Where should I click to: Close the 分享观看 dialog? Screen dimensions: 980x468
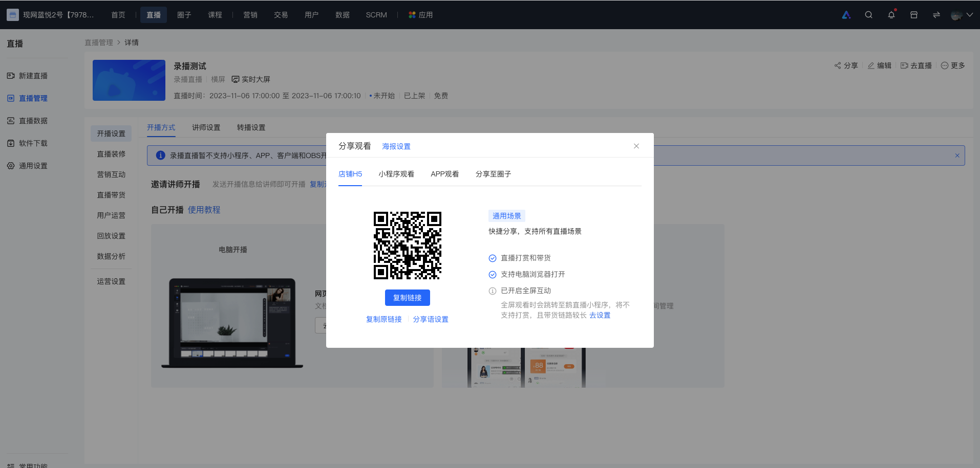[636, 146]
